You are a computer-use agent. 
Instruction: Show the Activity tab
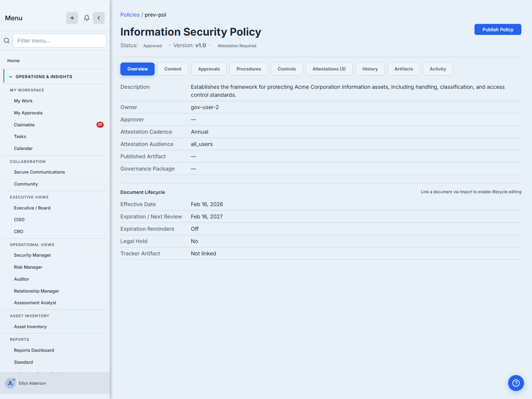tap(438, 69)
